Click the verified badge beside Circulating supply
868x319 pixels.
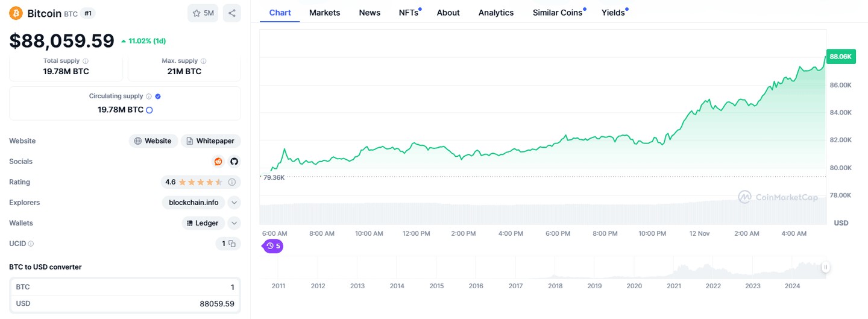pos(158,96)
